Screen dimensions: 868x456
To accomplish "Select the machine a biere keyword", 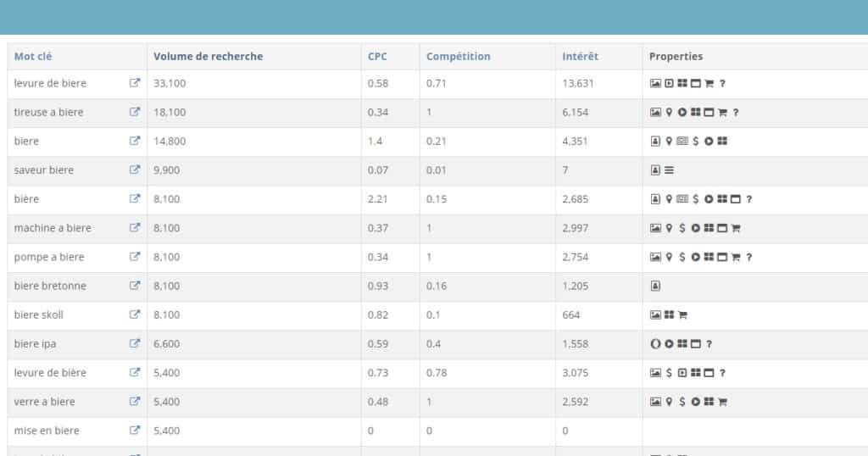I will pos(53,228).
